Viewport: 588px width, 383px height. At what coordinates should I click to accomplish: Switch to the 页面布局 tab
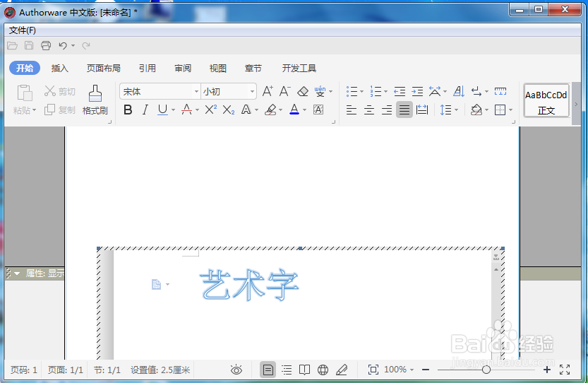click(x=104, y=68)
